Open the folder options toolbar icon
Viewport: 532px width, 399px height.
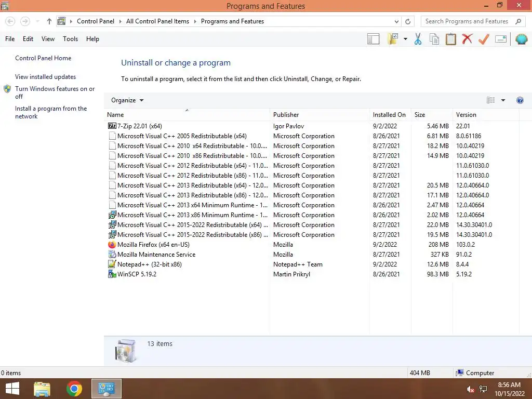(393, 39)
